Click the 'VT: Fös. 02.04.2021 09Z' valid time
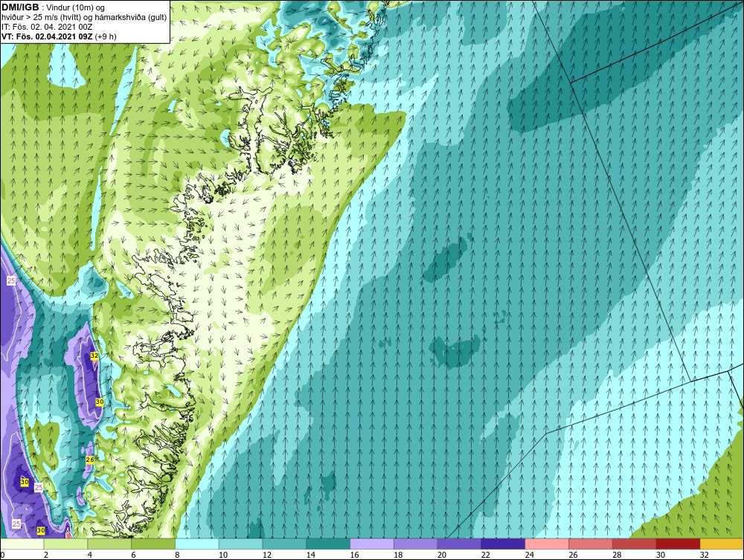Viewport: 744px width, 560px height. click(48, 36)
